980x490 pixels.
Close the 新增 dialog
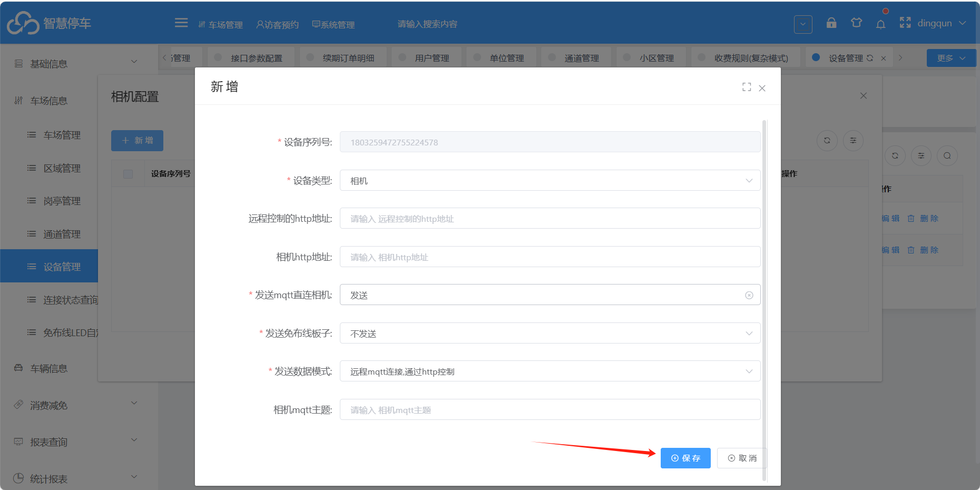pos(762,88)
